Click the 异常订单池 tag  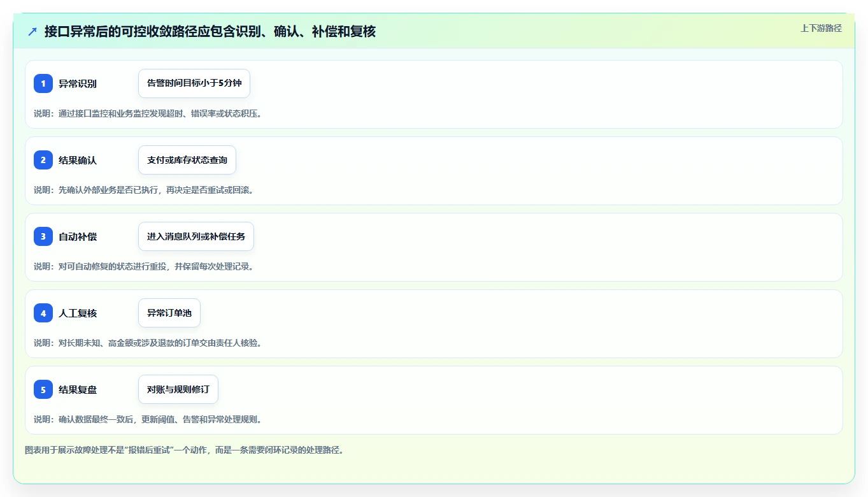coord(169,313)
